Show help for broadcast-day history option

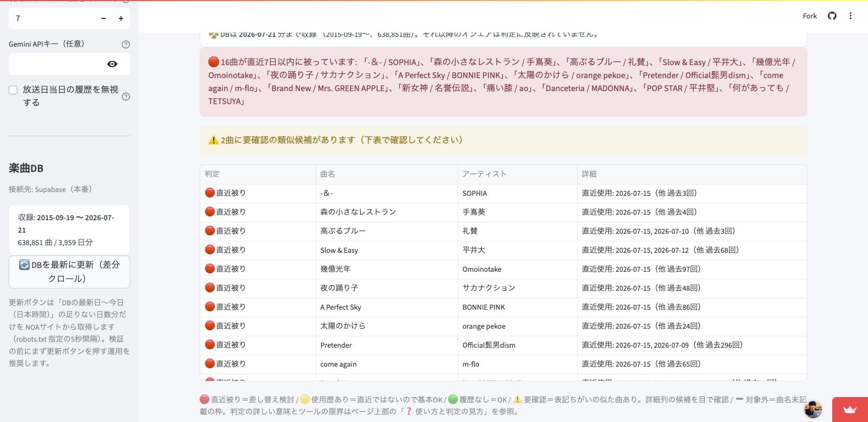pyautogui.click(x=126, y=97)
